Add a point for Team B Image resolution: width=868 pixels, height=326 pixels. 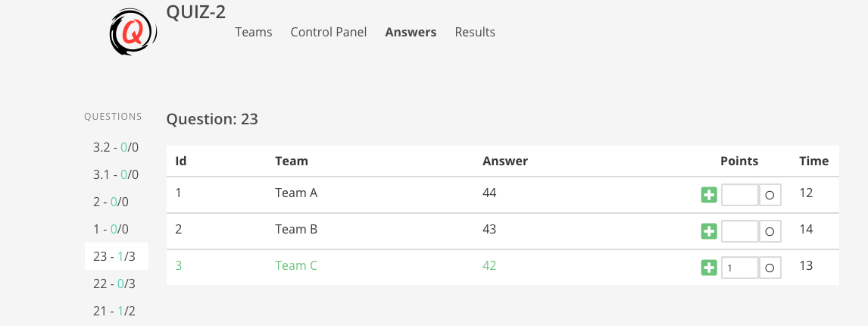coord(709,232)
